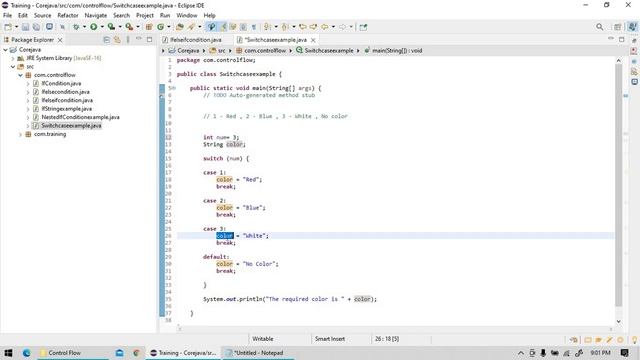
Task: Click the Pin Editor toolbar icon
Action: (x=363, y=27)
